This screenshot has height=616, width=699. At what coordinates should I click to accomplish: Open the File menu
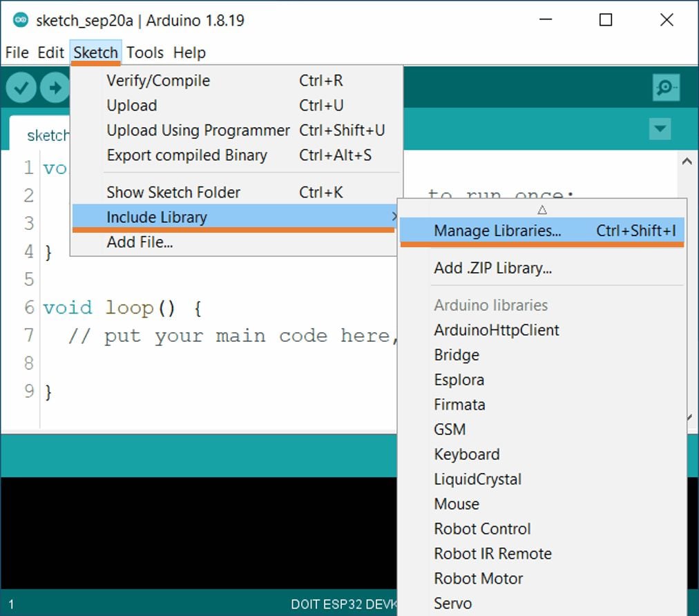tap(17, 52)
